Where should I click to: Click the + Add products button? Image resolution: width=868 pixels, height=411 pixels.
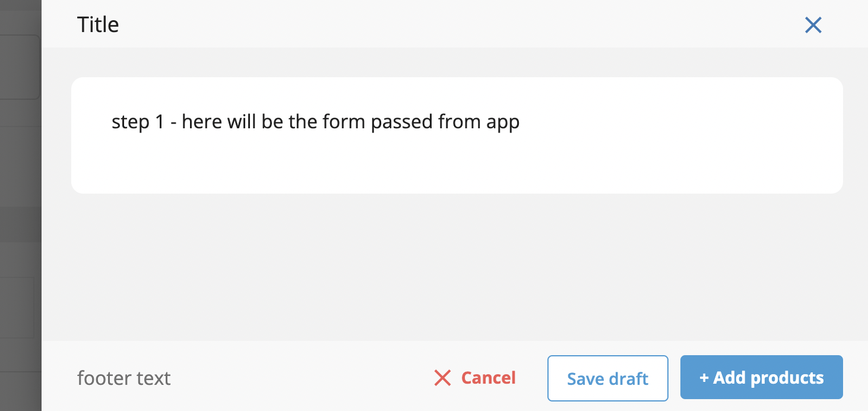tap(762, 377)
